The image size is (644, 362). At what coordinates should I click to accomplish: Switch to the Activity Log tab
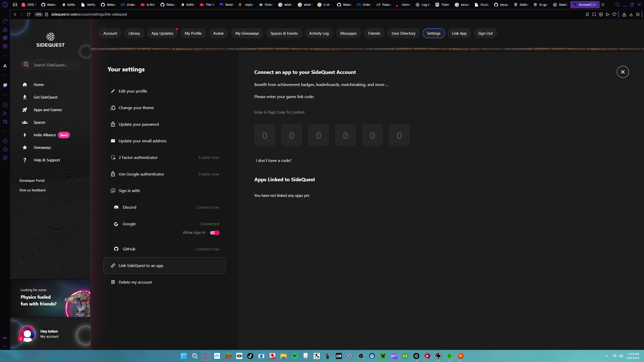tap(319, 33)
